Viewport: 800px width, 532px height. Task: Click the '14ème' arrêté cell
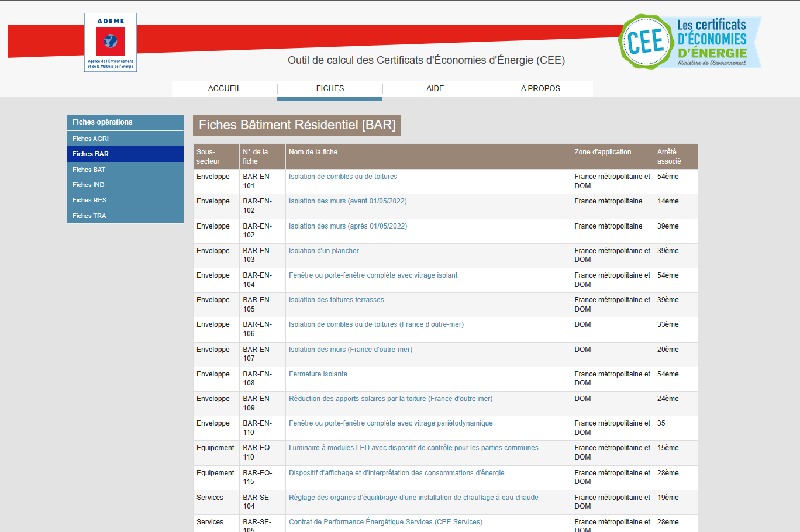(675, 206)
